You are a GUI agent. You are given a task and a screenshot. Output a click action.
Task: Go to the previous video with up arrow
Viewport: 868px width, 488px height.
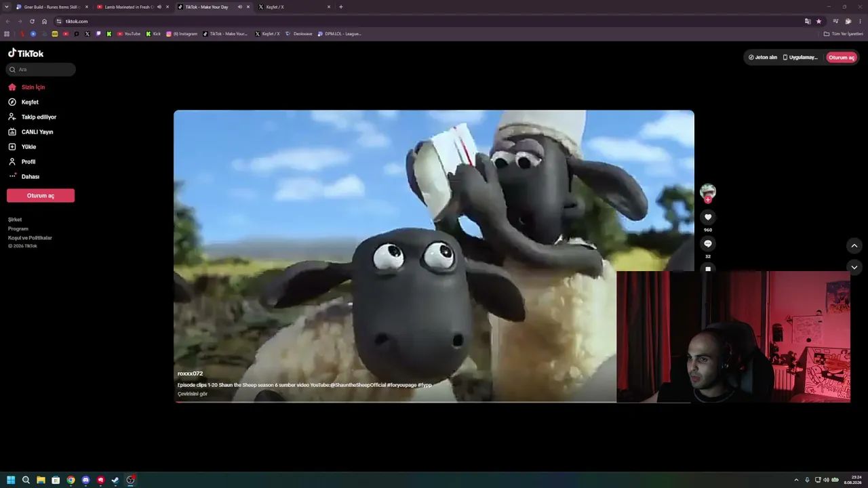click(x=854, y=245)
